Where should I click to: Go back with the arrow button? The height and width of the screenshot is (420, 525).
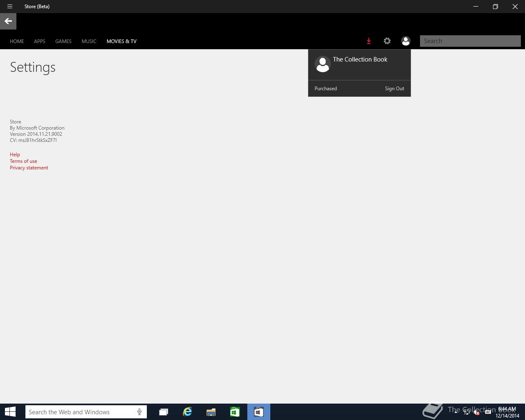[8, 21]
